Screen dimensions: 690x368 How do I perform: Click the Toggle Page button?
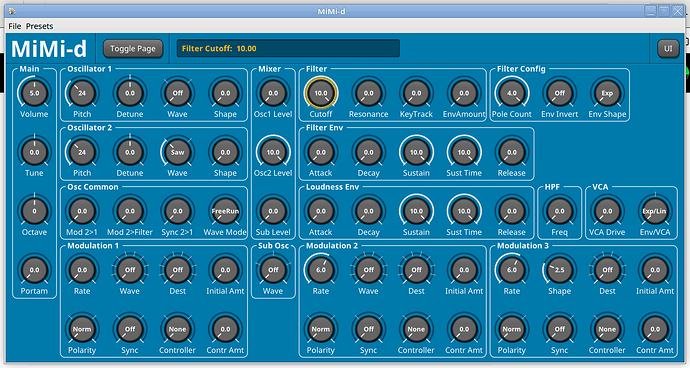pyautogui.click(x=133, y=48)
